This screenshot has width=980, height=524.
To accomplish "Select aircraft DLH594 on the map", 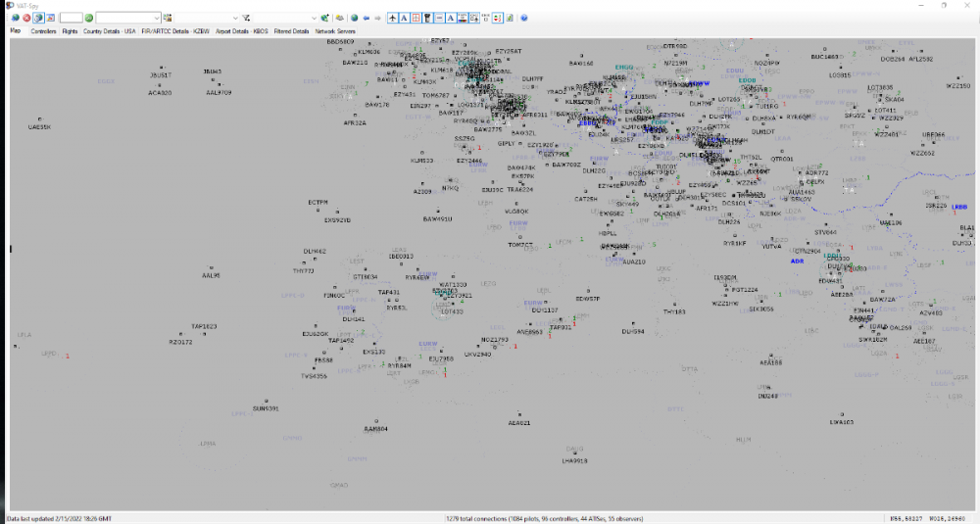I will tap(633, 332).
